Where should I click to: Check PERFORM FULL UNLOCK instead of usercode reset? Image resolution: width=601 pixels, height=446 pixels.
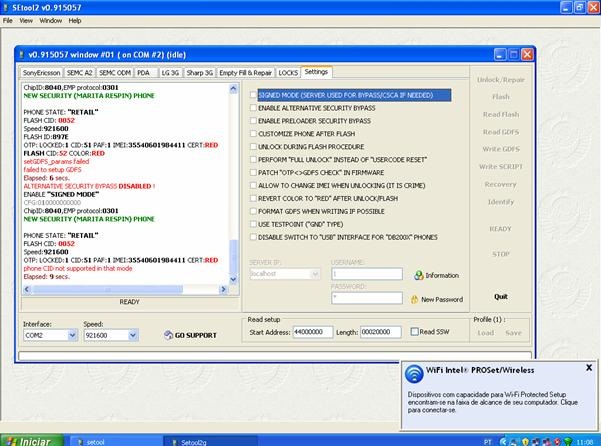(x=253, y=159)
